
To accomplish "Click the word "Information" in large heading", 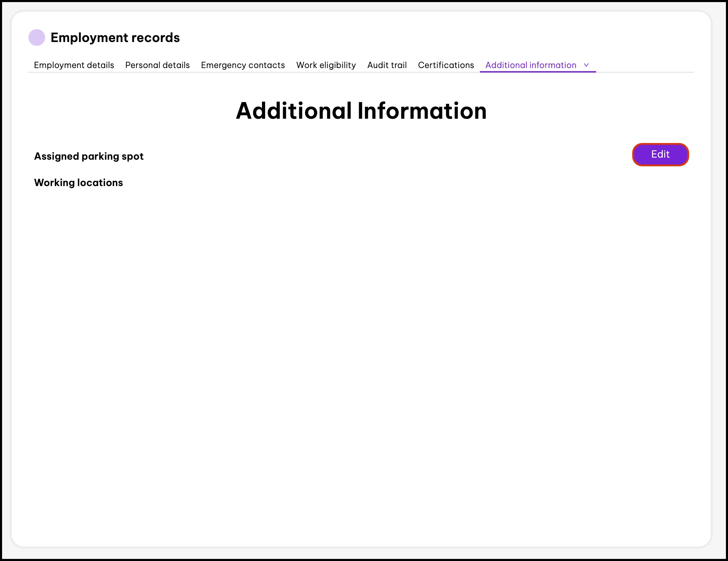I will click(x=422, y=111).
